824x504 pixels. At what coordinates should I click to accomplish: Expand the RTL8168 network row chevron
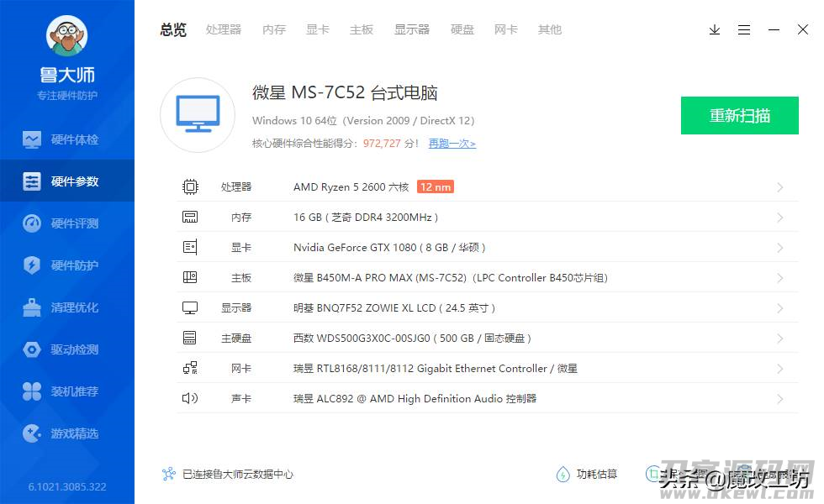[780, 369]
